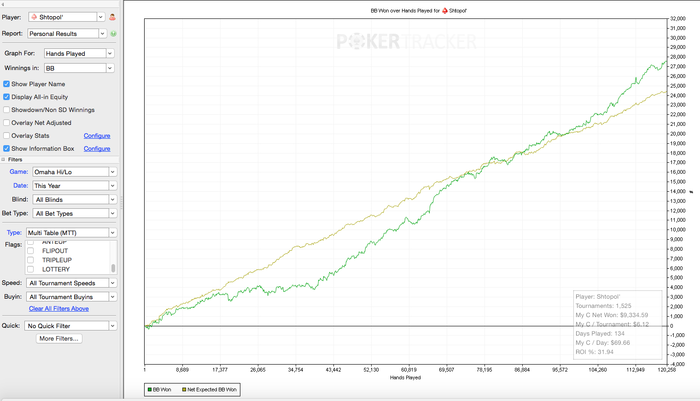This screenshot has width=700, height=401.
Task: Open the Blind dropdown All Blinds
Action: click(75, 200)
